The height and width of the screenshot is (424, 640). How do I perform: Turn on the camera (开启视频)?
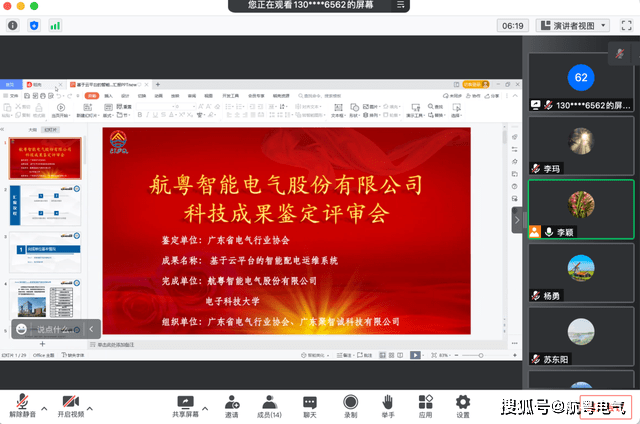(71, 406)
